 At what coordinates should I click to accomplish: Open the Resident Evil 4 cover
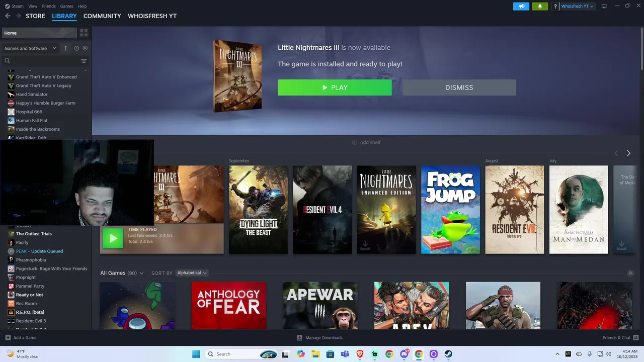323,210
